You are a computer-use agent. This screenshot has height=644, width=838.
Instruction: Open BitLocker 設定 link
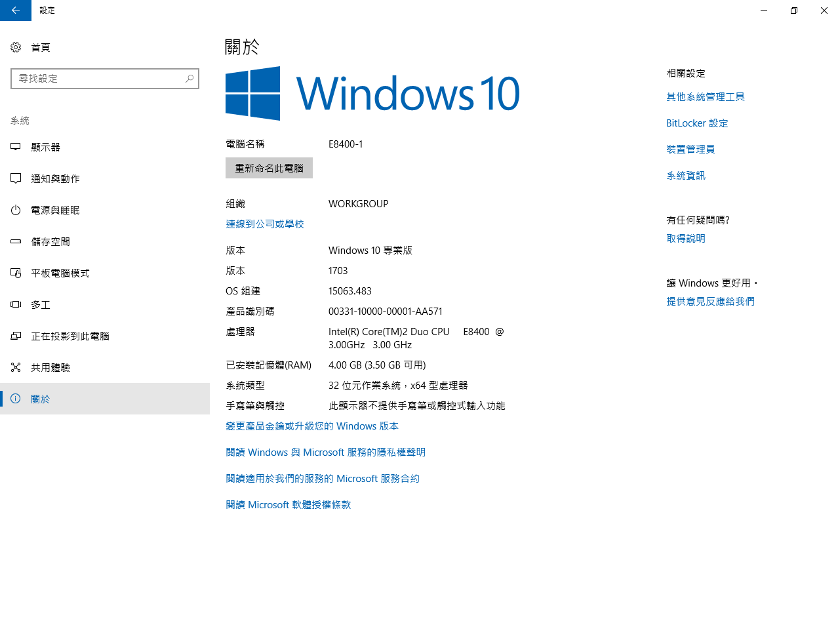(697, 123)
